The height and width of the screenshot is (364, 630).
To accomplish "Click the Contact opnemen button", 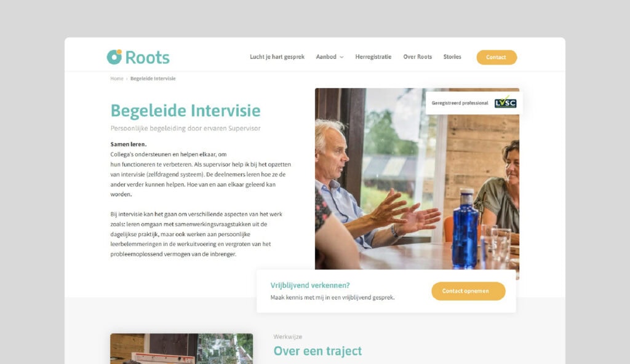I will tap(468, 291).
